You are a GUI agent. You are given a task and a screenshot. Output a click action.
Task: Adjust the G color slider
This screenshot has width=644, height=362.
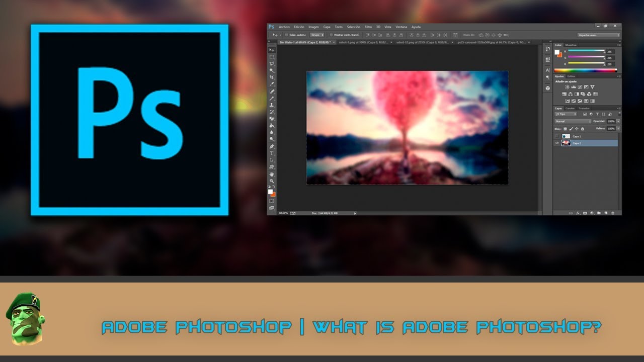pos(586,57)
